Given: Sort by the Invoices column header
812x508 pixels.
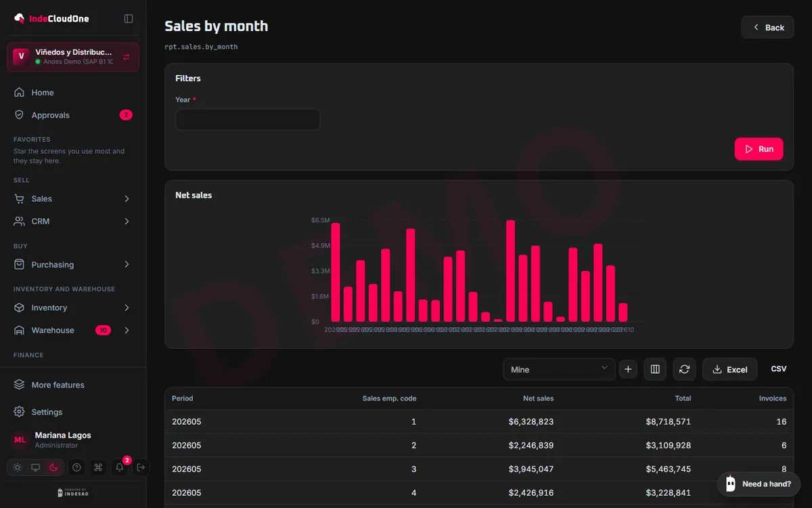Looking at the screenshot, I should pos(773,398).
